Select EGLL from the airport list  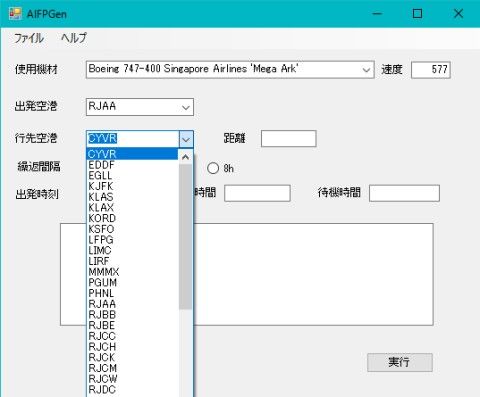tap(132, 176)
